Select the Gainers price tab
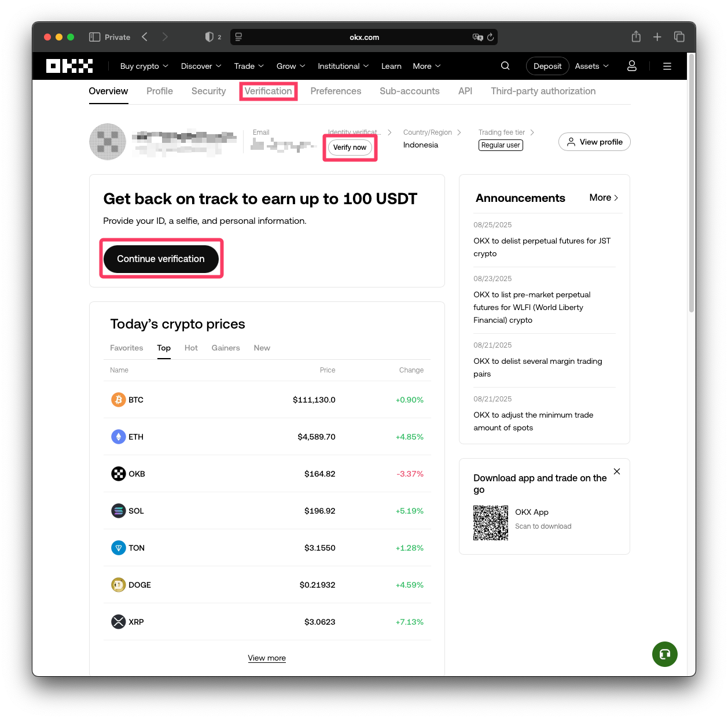The width and height of the screenshot is (728, 719). click(x=226, y=348)
